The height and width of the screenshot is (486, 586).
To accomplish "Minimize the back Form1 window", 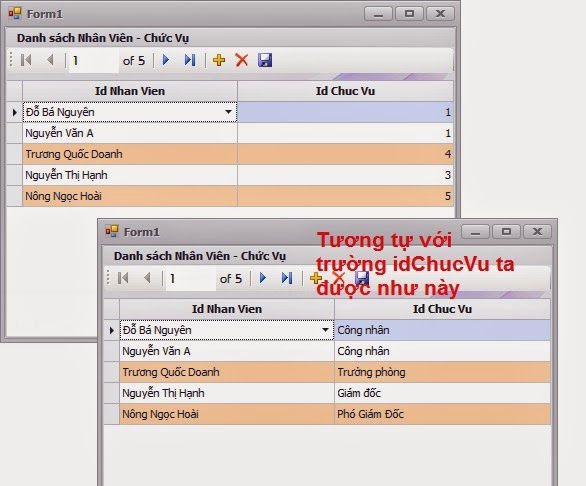I will tap(378, 14).
